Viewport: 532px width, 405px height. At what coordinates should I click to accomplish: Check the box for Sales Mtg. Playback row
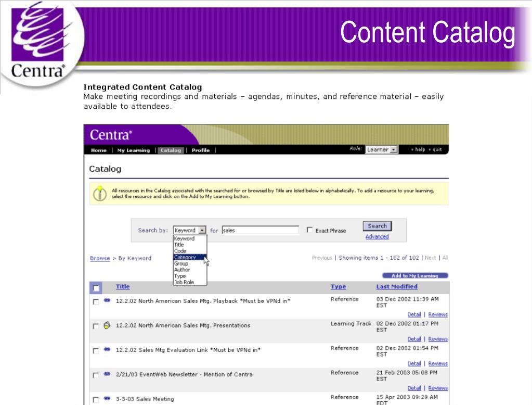tap(96, 302)
